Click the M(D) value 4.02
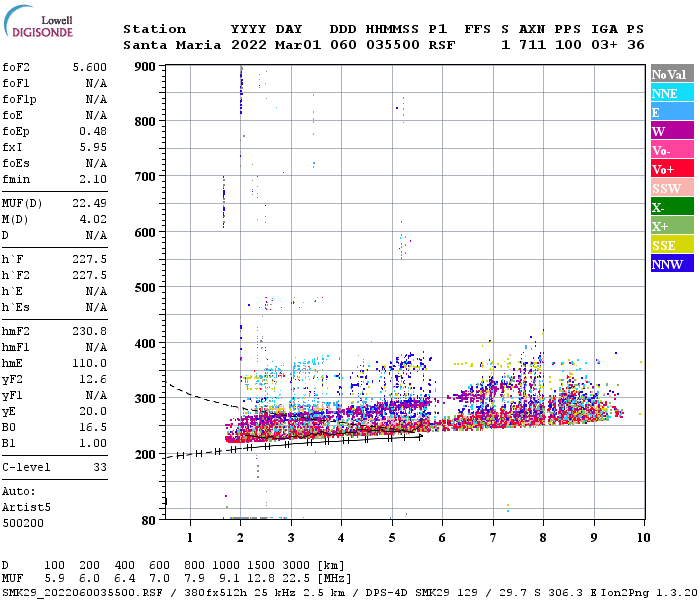The width and height of the screenshot is (700, 600). coord(93,220)
